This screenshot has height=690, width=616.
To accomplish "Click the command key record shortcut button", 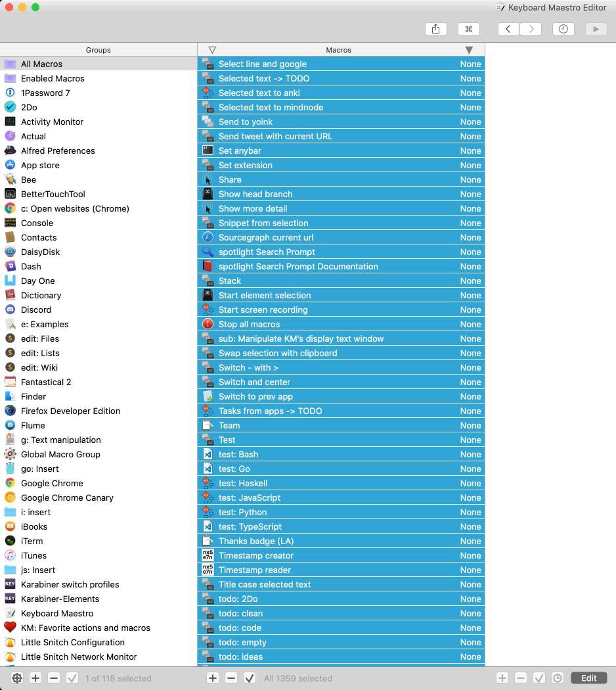I will tap(469, 29).
